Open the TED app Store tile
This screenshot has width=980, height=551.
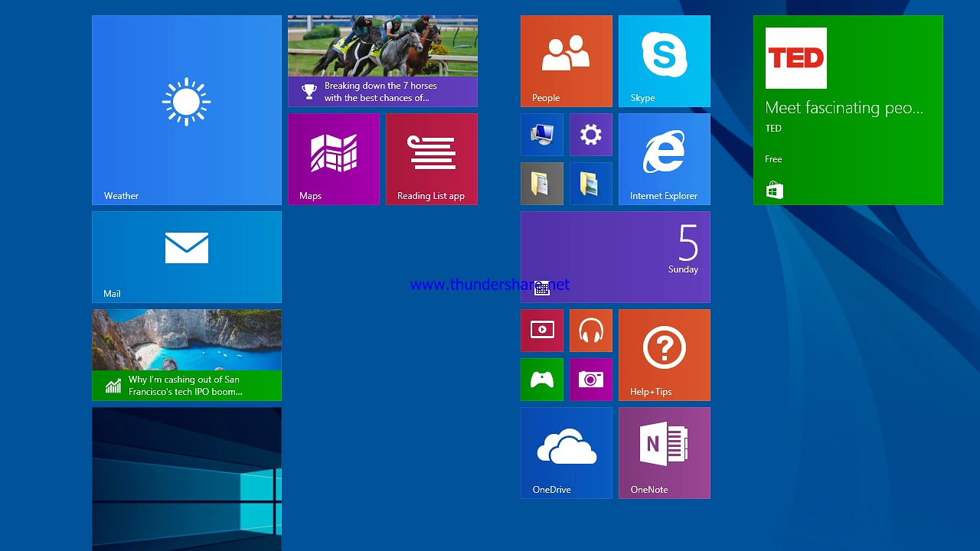(848, 110)
